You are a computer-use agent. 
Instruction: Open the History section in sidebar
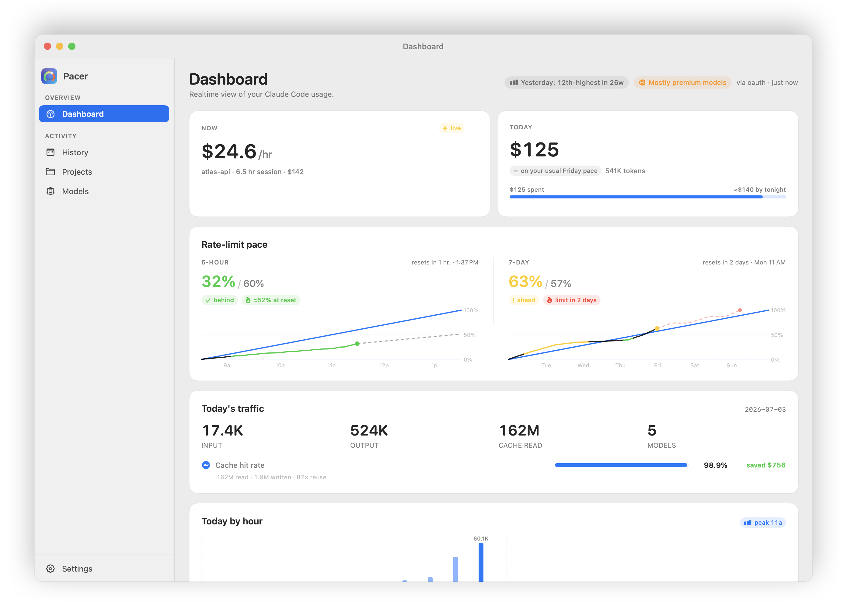(x=104, y=152)
